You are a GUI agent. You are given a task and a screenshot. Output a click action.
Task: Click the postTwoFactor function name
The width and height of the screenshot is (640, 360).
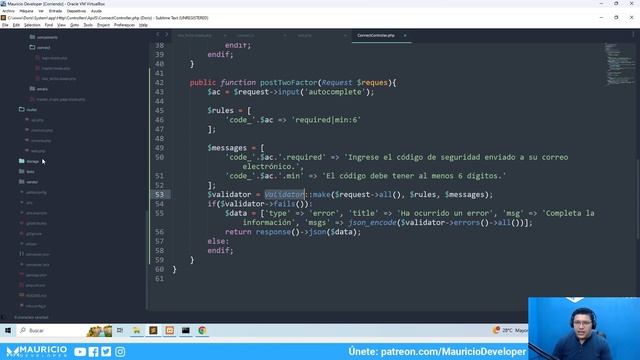(289, 82)
